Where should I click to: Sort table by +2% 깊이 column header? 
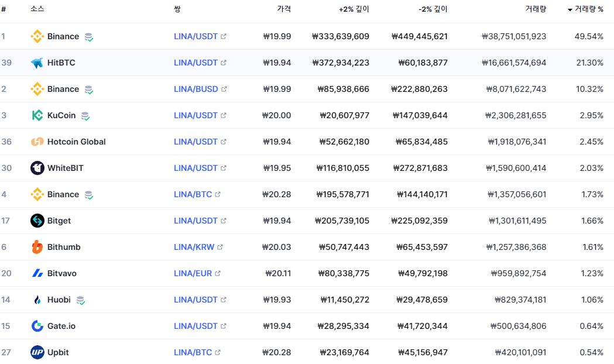pos(354,9)
